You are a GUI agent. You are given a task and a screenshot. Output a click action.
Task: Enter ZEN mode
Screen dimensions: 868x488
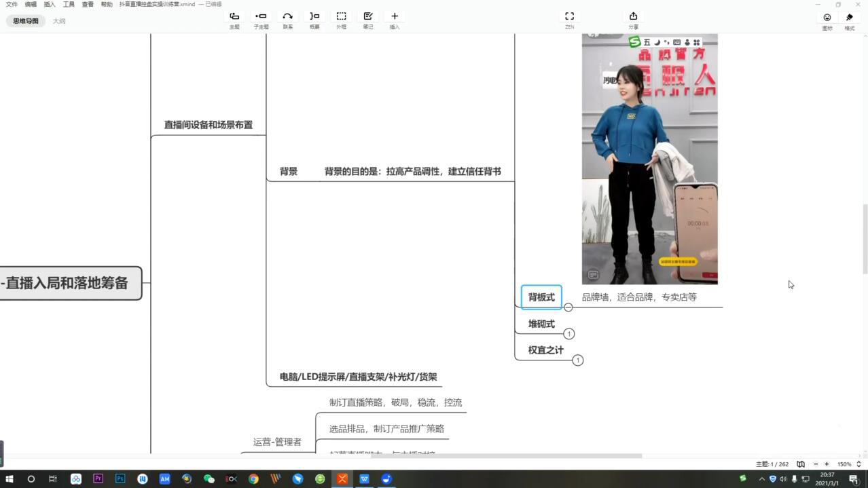coord(569,16)
